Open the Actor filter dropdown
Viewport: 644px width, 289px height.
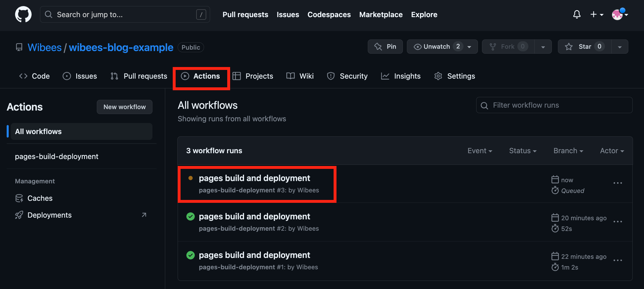point(612,151)
